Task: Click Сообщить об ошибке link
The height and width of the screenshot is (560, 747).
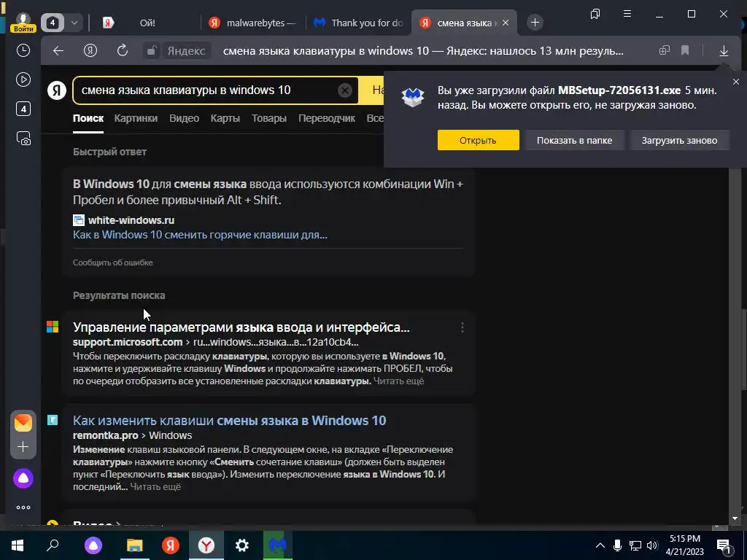Action: [113, 262]
